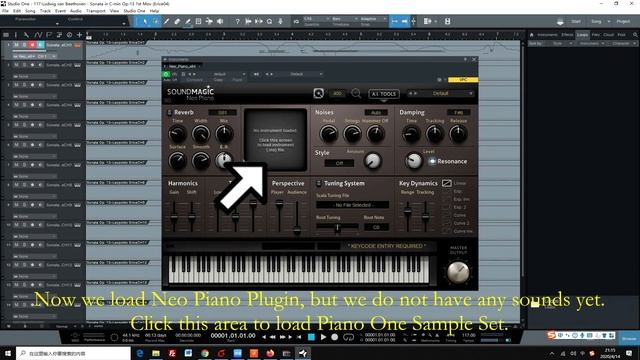Screen dimensions: 640x360
Task: Open the Song menu
Action: click(x=30, y=11)
